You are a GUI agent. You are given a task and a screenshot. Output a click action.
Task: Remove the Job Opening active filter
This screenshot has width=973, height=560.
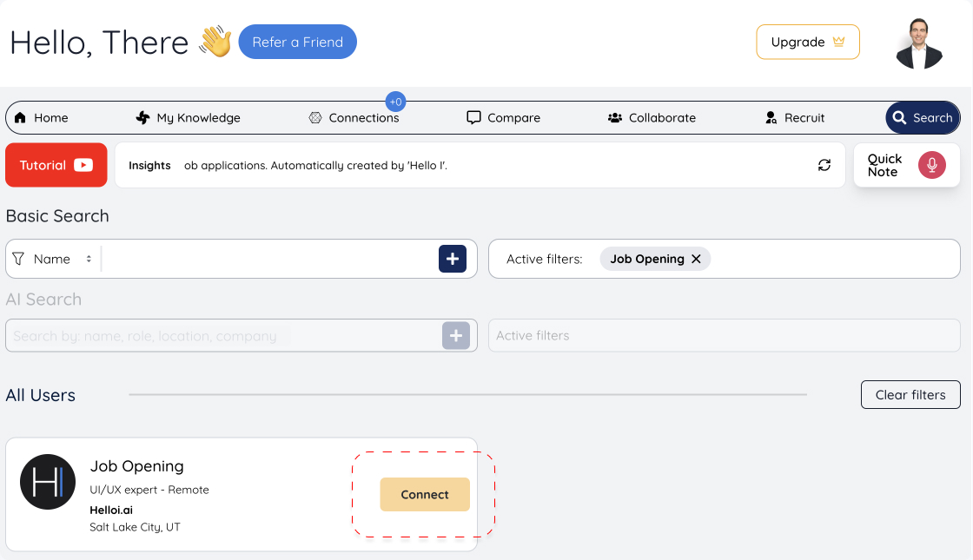[695, 258]
